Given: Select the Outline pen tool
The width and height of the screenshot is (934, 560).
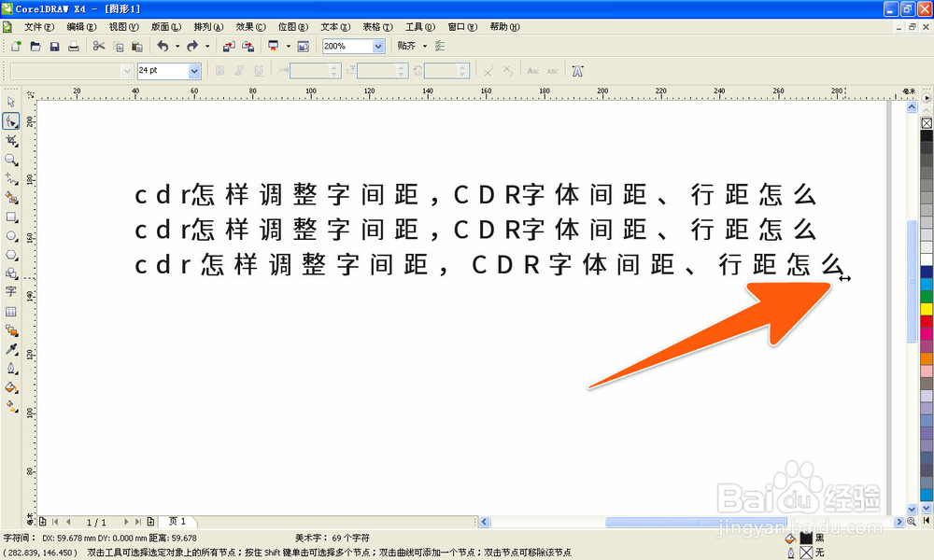Looking at the screenshot, I should 10,369.
